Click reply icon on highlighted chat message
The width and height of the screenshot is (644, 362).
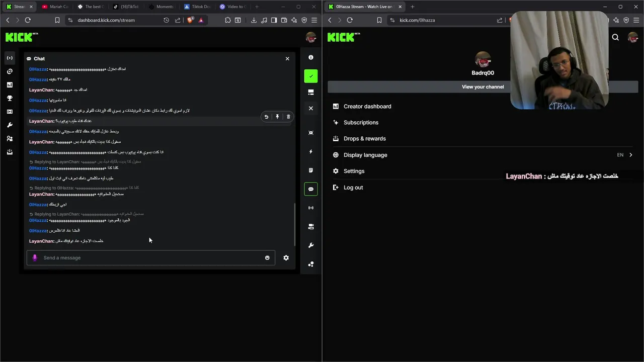click(266, 117)
